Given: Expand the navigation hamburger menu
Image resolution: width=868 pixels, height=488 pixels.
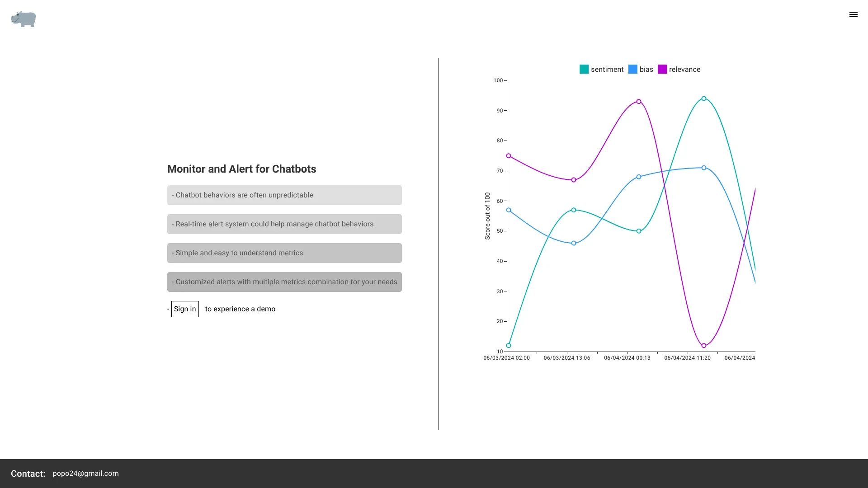Looking at the screenshot, I should click(854, 14).
